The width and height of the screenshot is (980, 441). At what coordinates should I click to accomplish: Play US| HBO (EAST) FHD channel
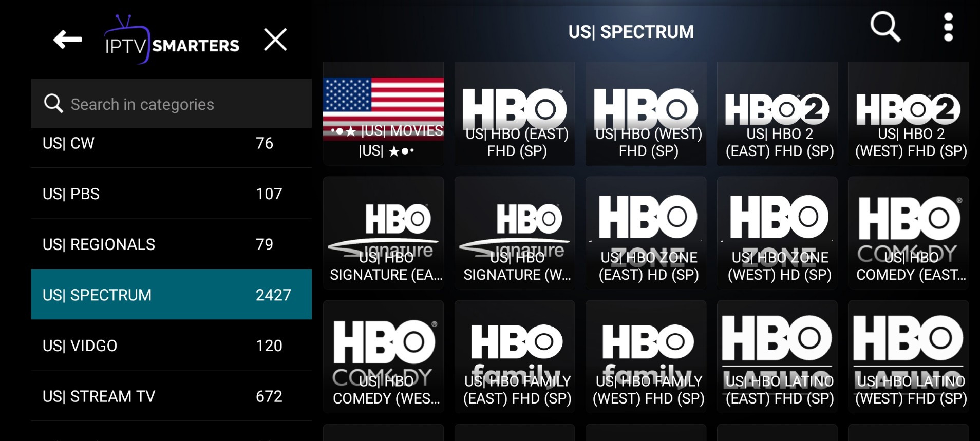click(515, 113)
